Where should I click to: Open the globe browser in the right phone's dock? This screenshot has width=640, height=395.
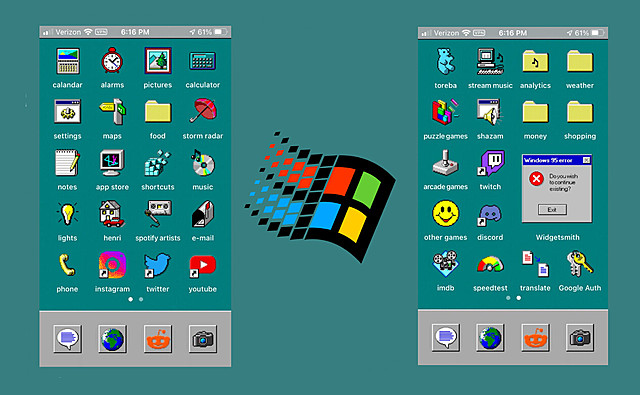point(490,337)
